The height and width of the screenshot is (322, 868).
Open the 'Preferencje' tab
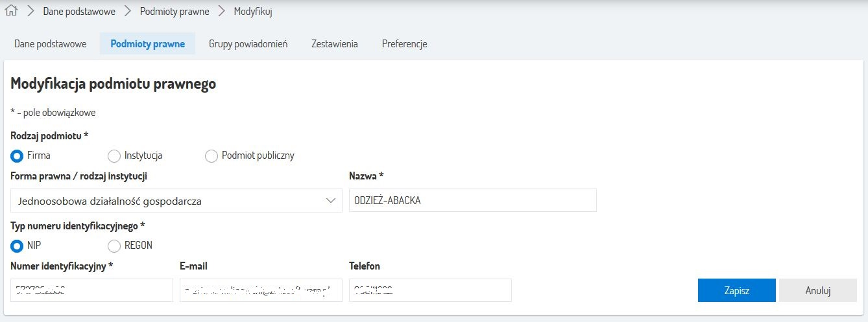[x=404, y=44]
